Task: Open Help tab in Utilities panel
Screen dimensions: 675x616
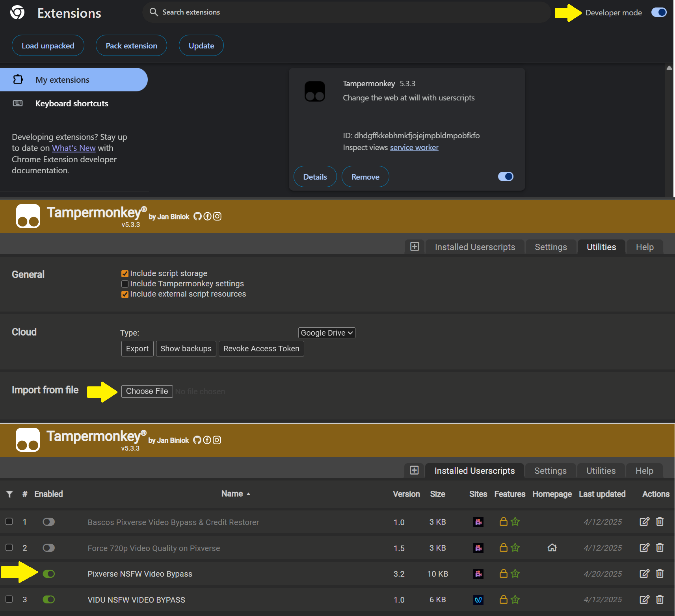Action: pos(645,247)
